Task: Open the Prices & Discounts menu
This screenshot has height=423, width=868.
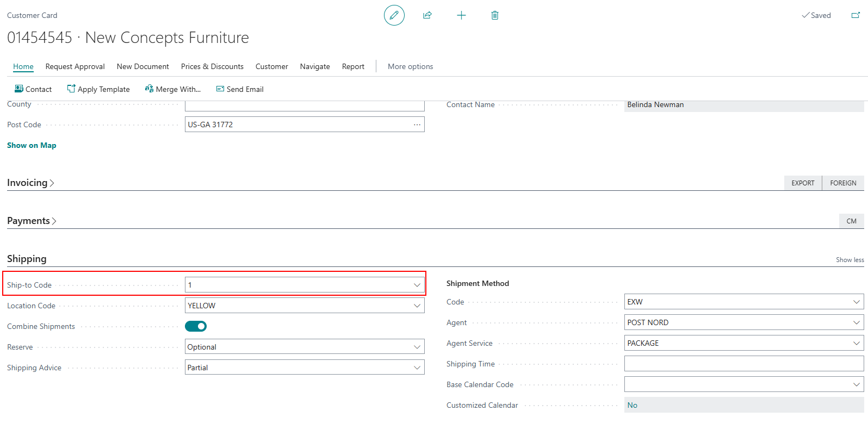Action: (212, 66)
